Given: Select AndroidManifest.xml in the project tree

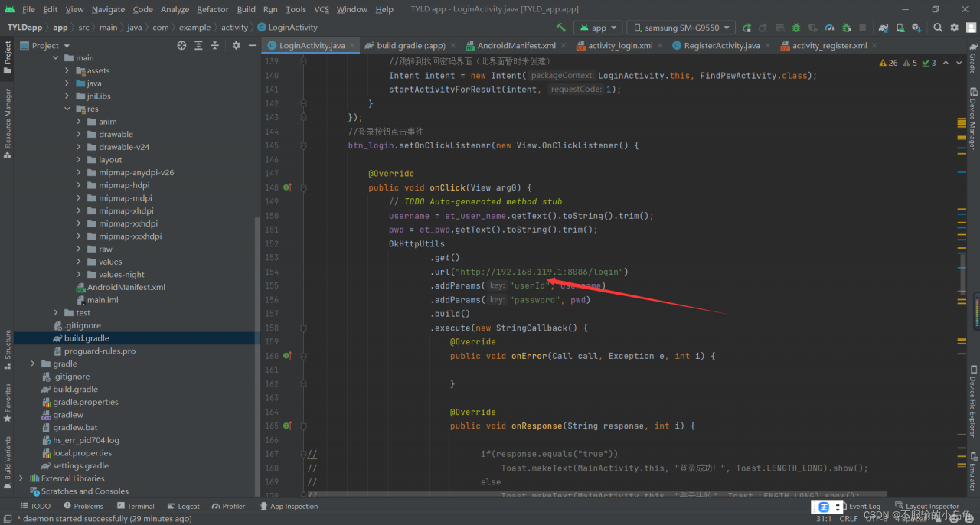Looking at the screenshot, I should 126,288.
